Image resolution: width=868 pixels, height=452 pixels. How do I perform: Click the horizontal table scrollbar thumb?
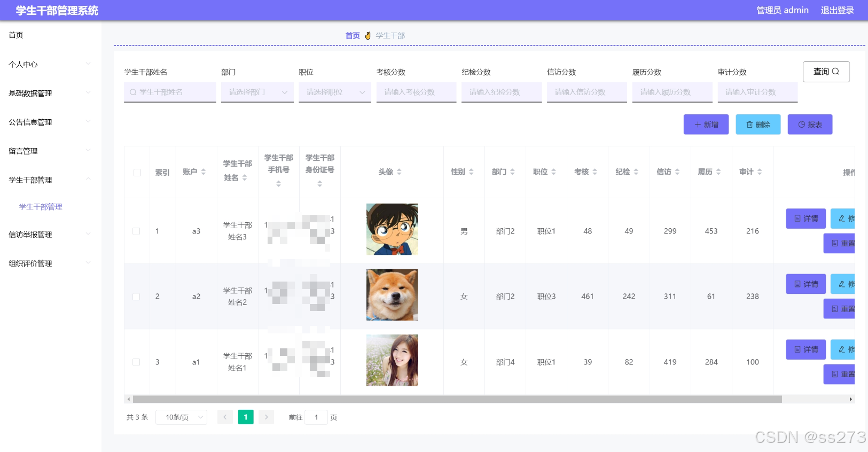457,399
